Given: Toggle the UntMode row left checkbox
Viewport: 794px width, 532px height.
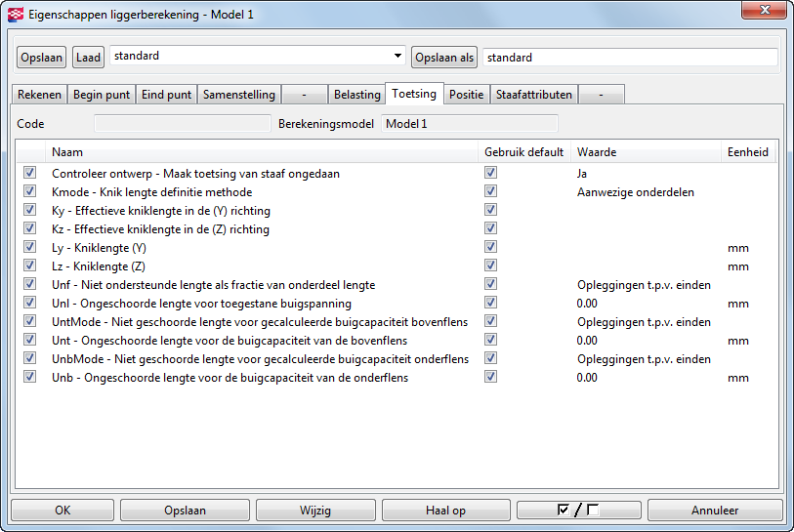Looking at the screenshot, I should [x=30, y=321].
